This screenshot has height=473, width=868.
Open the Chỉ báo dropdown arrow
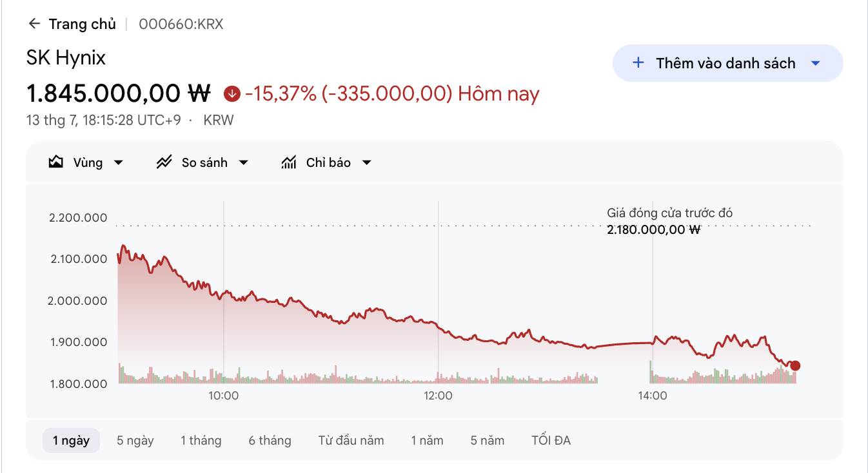366,163
